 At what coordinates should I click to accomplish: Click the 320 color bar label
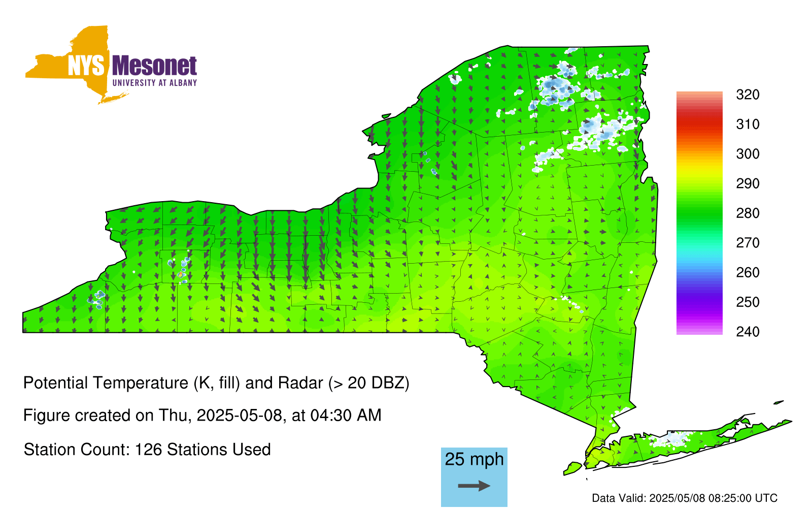pos(748,95)
